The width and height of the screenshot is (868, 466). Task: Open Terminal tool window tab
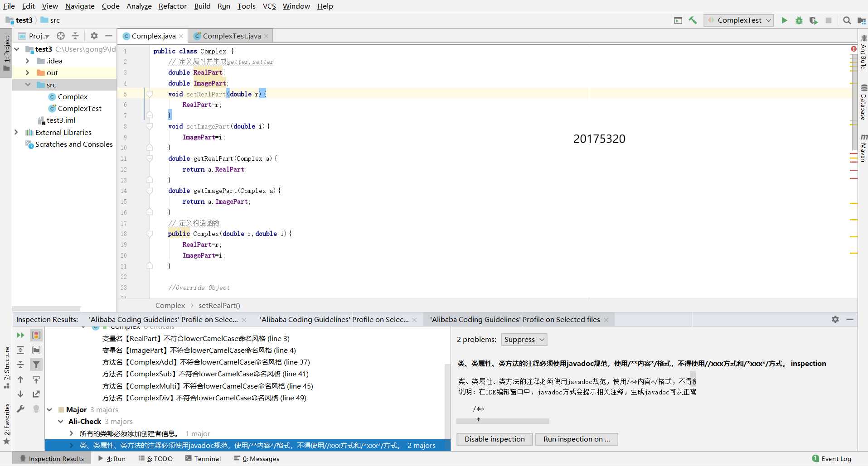203,458
